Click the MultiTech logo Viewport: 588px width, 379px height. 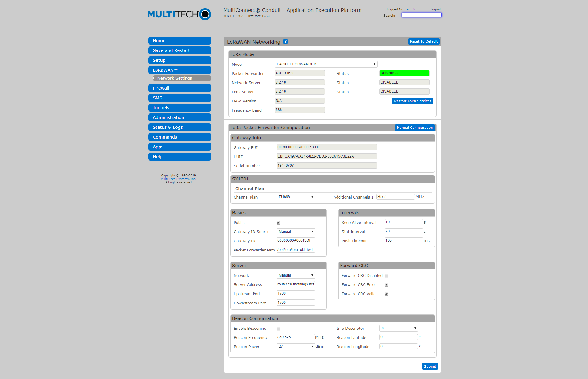pyautogui.click(x=179, y=14)
